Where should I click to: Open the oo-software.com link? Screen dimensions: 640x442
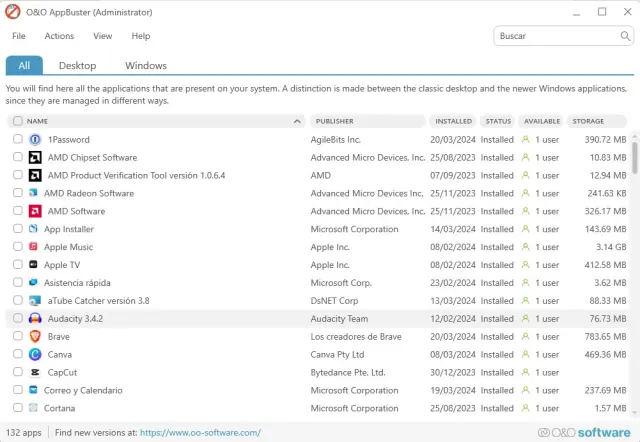tap(200, 433)
